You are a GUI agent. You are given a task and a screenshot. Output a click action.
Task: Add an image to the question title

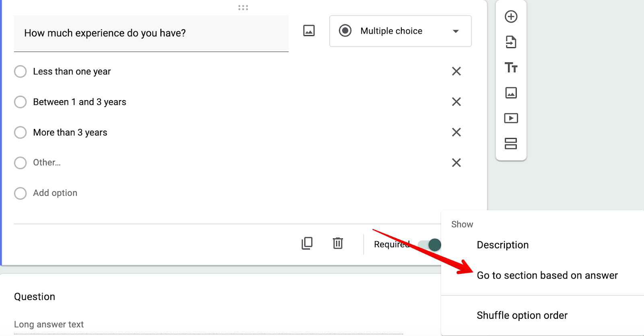309,31
